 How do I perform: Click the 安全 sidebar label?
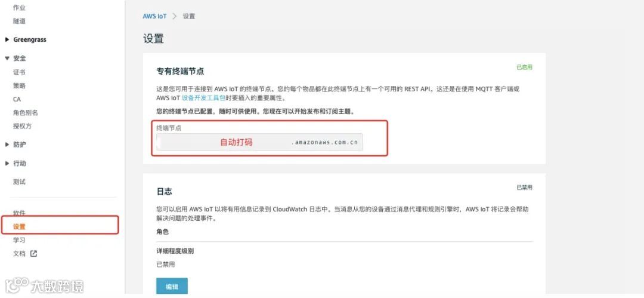(19, 59)
